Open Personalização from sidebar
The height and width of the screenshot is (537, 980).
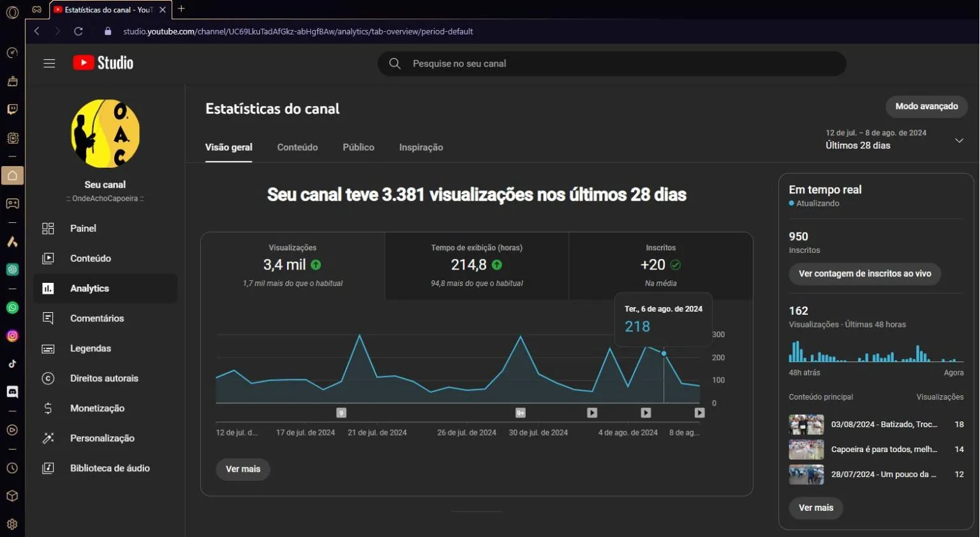click(102, 439)
